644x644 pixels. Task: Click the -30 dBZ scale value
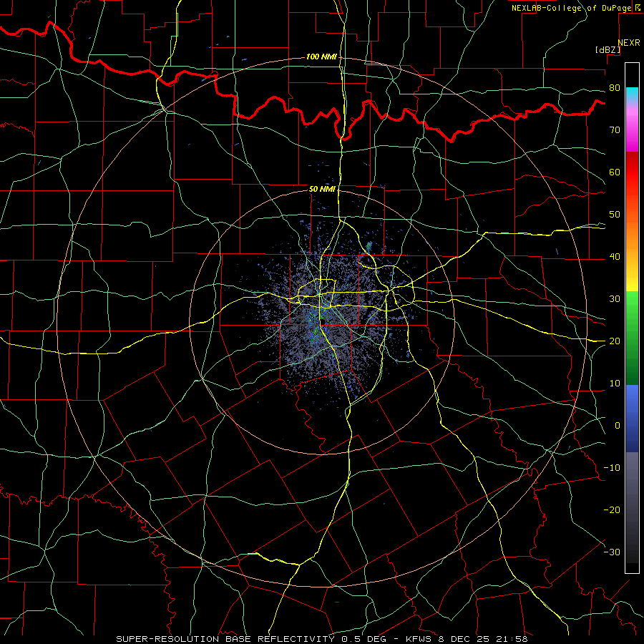(x=612, y=552)
